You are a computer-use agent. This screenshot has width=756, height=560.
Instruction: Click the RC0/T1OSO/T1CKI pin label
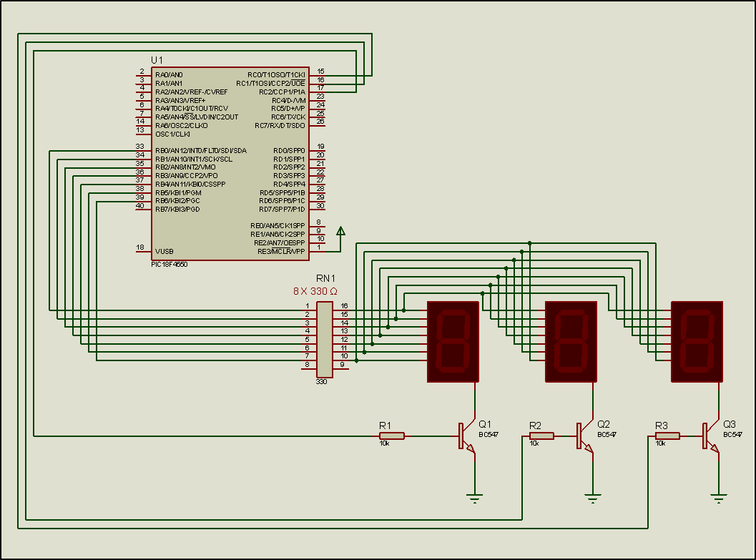(x=276, y=74)
